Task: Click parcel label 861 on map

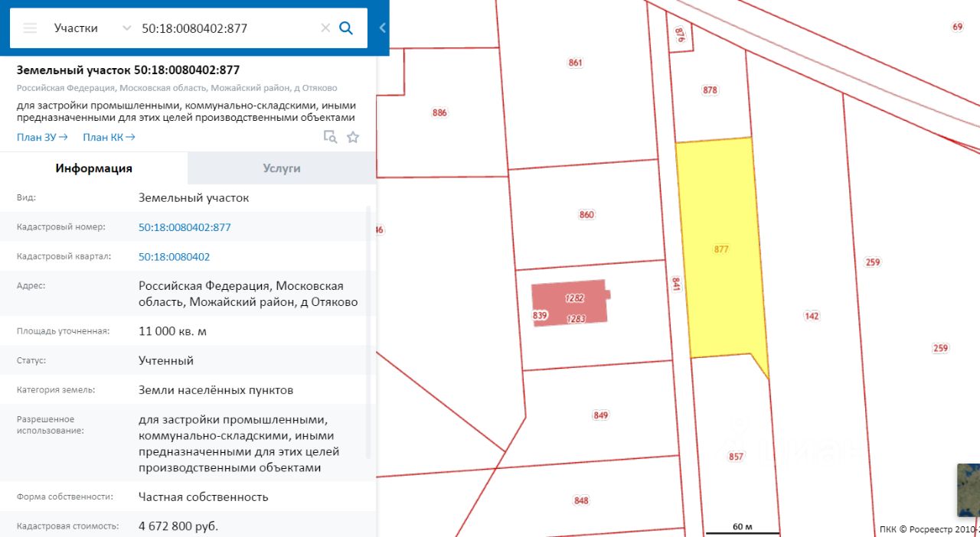Action: click(576, 63)
